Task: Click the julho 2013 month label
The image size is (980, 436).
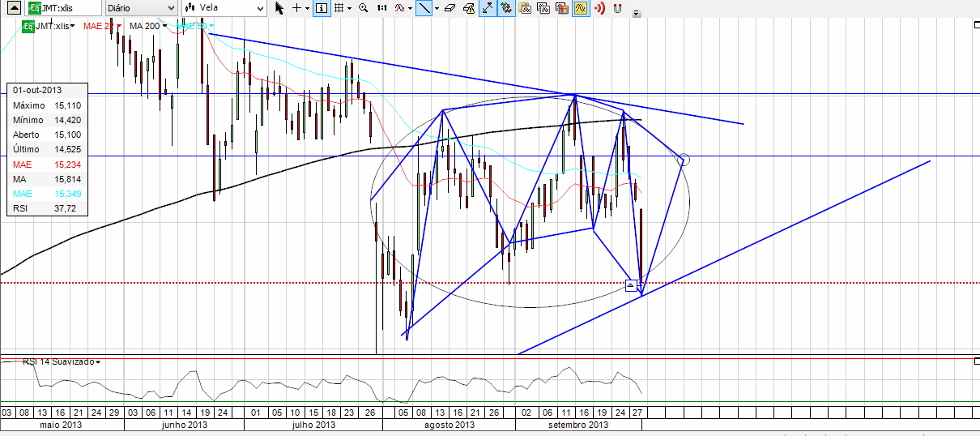Action: pyautogui.click(x=313, y=425)
